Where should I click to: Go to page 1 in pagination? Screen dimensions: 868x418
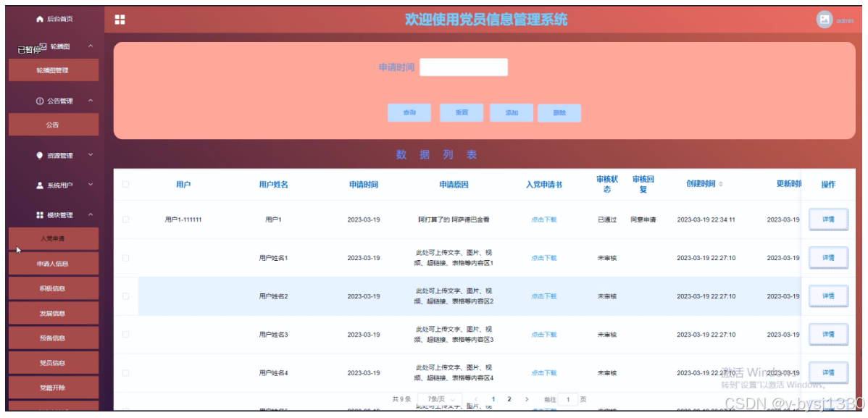coord(493,399)
